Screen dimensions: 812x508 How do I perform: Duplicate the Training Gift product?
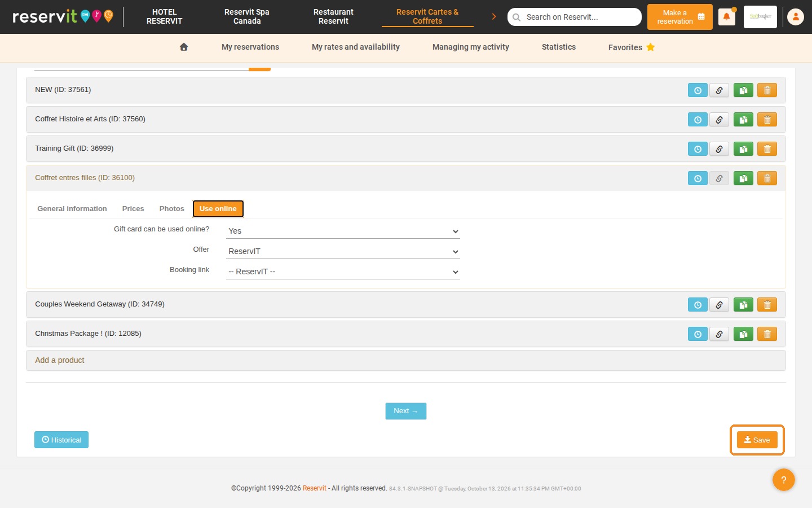[x=743, y=149]
